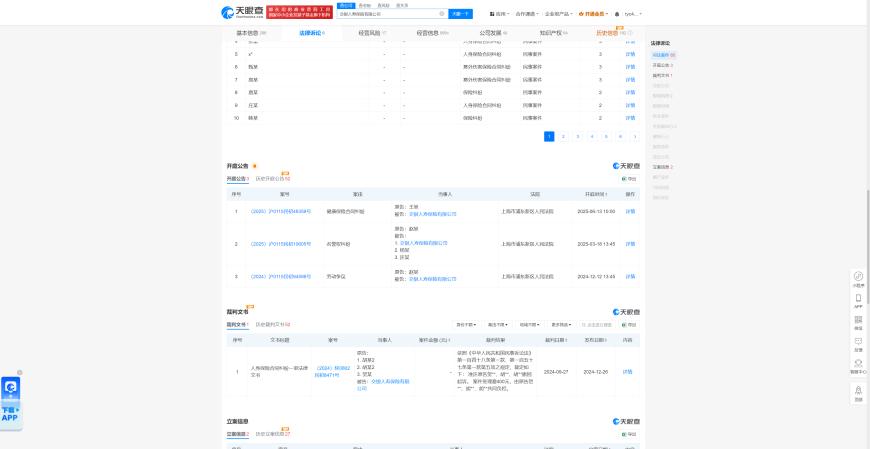
Task: Open the 经营信息 tab
Action: [x=432, y=33]
